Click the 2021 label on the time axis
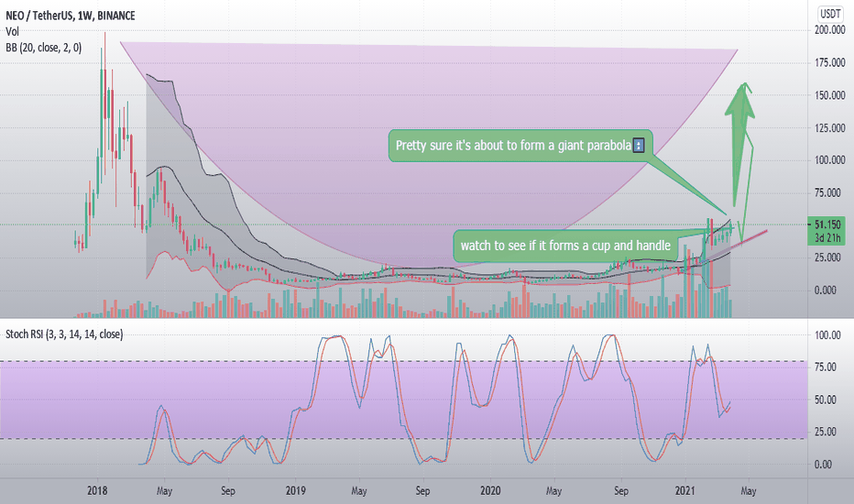 tap(684, 491)
